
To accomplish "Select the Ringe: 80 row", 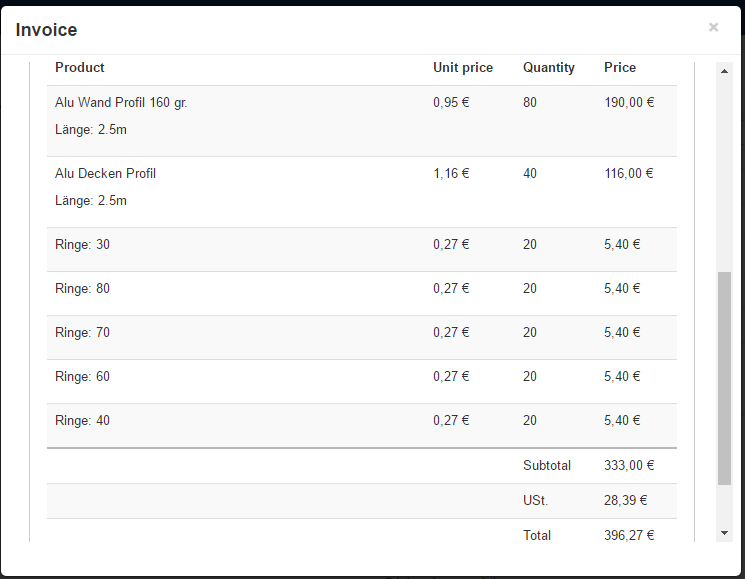I will (83, 288).
